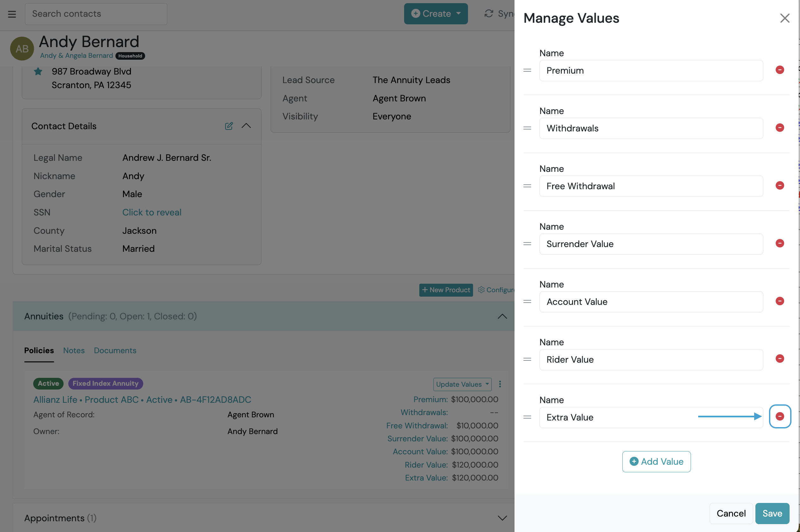The image size is (800, 532).
Task: Click the Add Value button
Action: (x=656, y=462)
